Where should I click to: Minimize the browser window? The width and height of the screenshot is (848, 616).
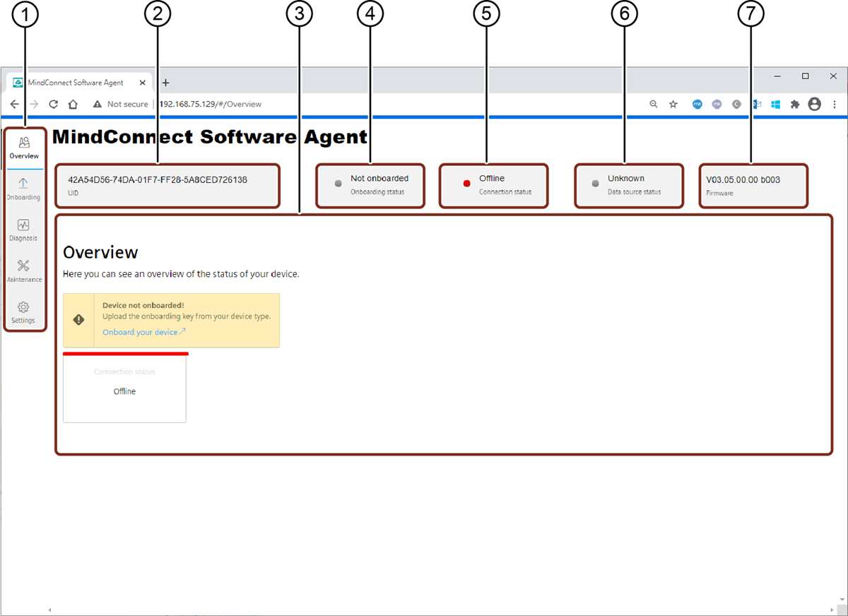point(777,76)
